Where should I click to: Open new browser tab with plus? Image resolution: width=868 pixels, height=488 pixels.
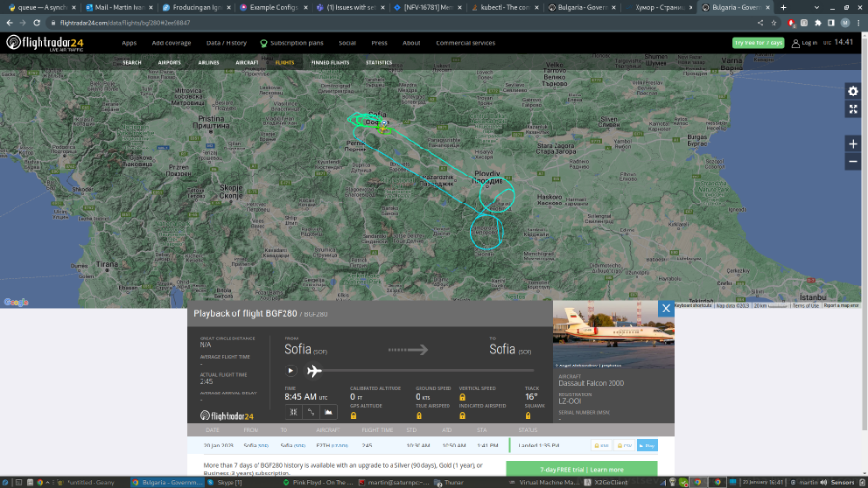[x=783, y=7]
